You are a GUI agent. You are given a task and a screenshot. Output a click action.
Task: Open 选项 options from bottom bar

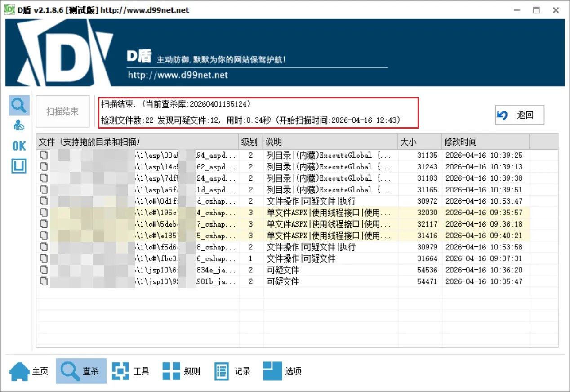282,371
